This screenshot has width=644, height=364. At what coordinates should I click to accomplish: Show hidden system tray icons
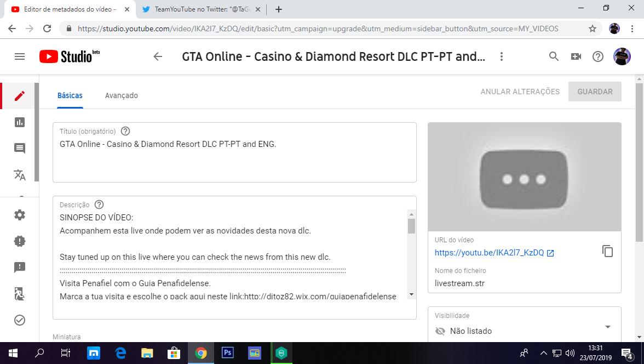click(543, 353)
